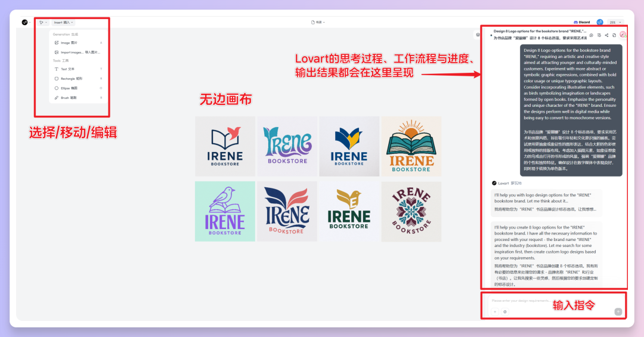Select the gold bird green IRENE logo
644x337 pixels.
click(x=349, y=211)
